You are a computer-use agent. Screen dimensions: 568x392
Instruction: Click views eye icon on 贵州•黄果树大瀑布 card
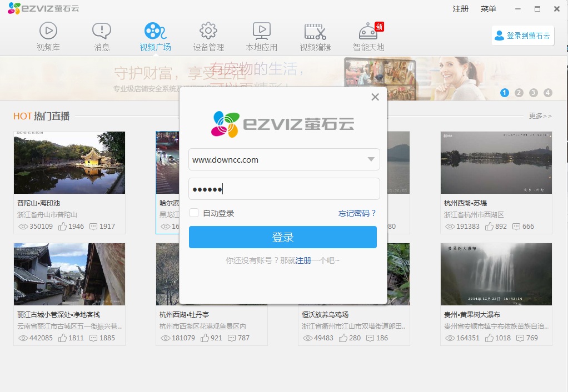[450, 338]
